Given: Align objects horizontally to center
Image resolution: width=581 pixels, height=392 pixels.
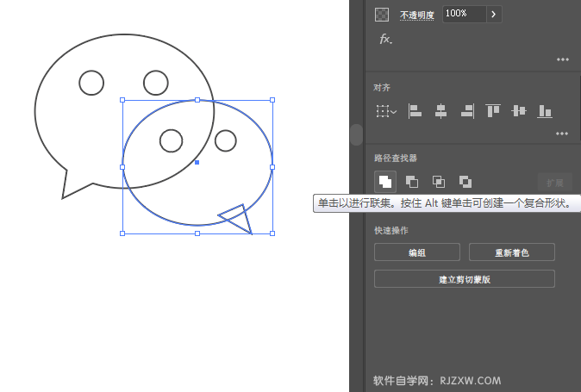Looking at the screenshot, I should click(440, 111).
